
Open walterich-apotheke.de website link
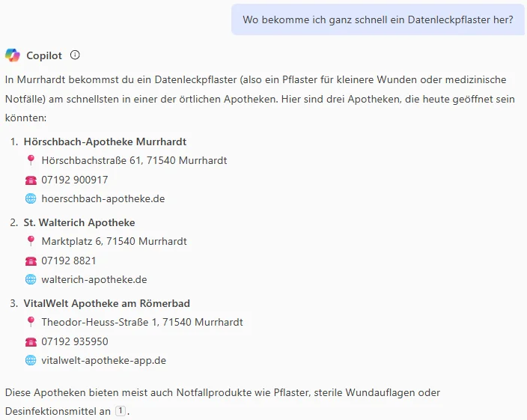[94, 279]
